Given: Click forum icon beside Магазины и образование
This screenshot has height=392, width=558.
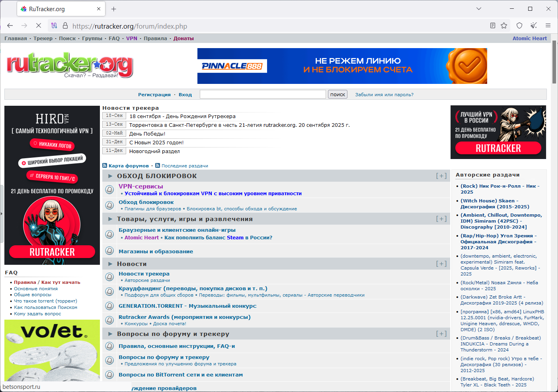Looking at the screenshot, I should (109, 251).
